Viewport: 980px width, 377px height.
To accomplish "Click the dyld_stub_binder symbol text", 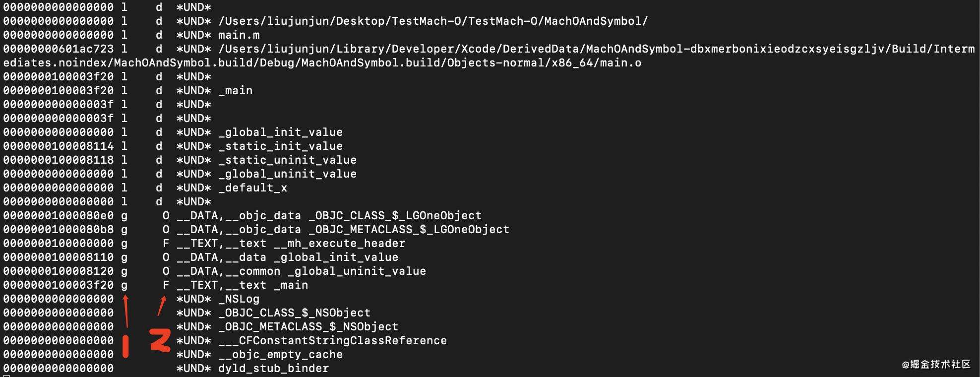I will pos(273,369).
